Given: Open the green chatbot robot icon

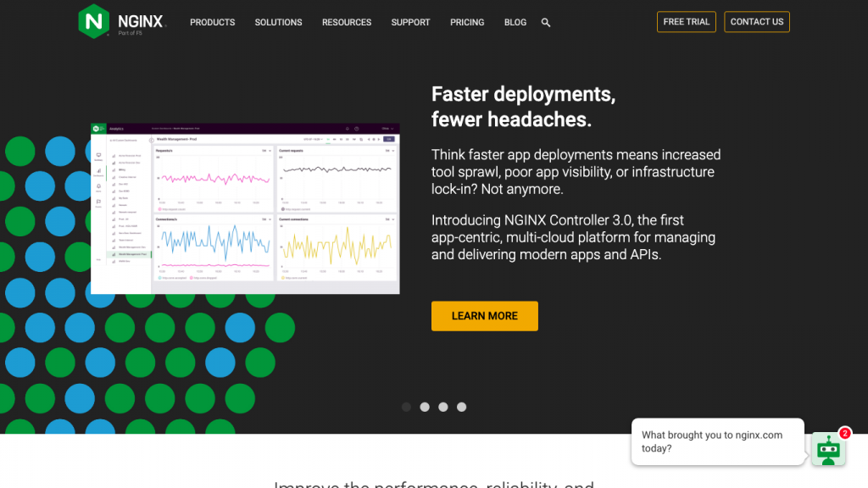Looking at the screenshot, I should pyautogui.click(x=828, y=449).
